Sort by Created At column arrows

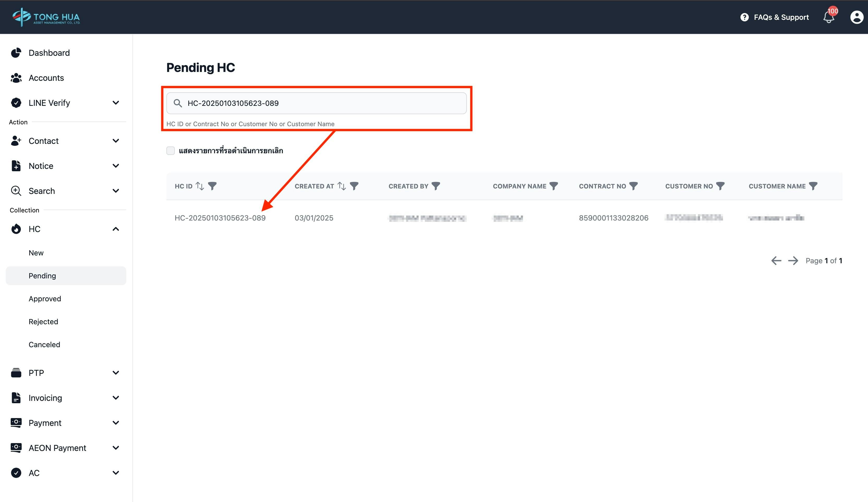click(341, 186)
